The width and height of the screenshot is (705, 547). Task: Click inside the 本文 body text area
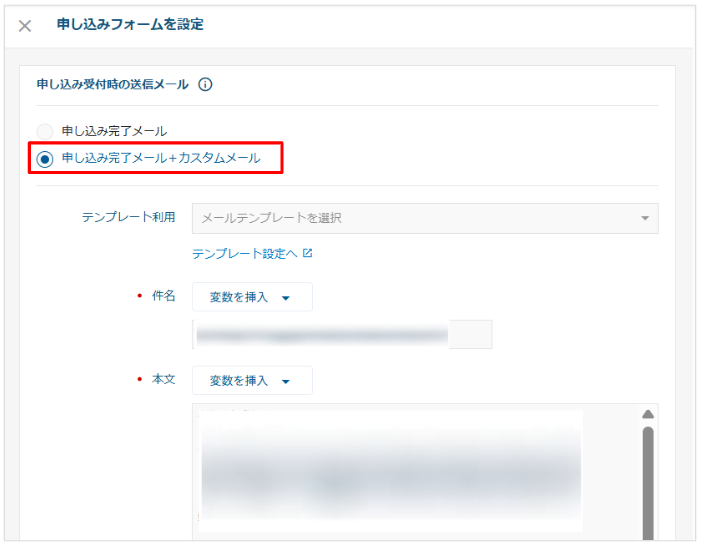click(400, 470)
